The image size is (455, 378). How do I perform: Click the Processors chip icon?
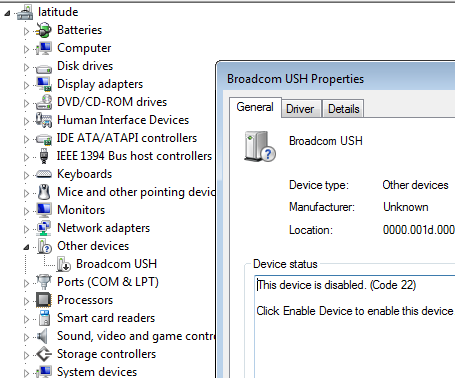pyautogui.click(x=44, y=300)
